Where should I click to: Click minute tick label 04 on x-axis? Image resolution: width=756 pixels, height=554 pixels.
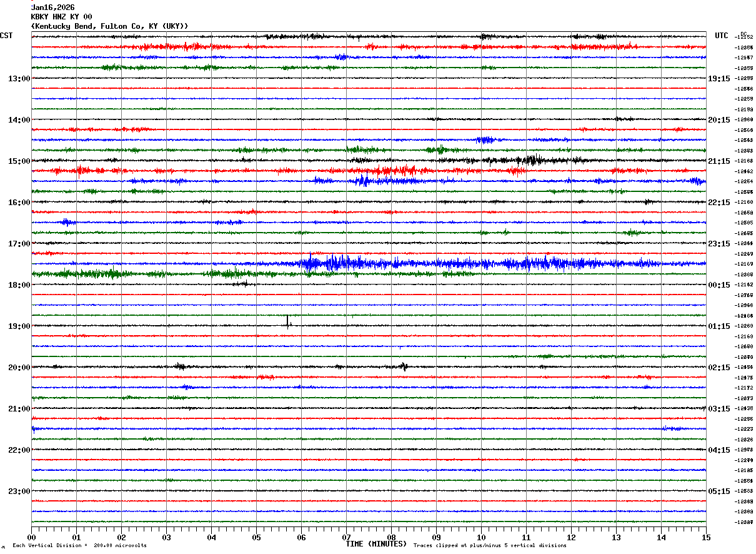[211, 537]
